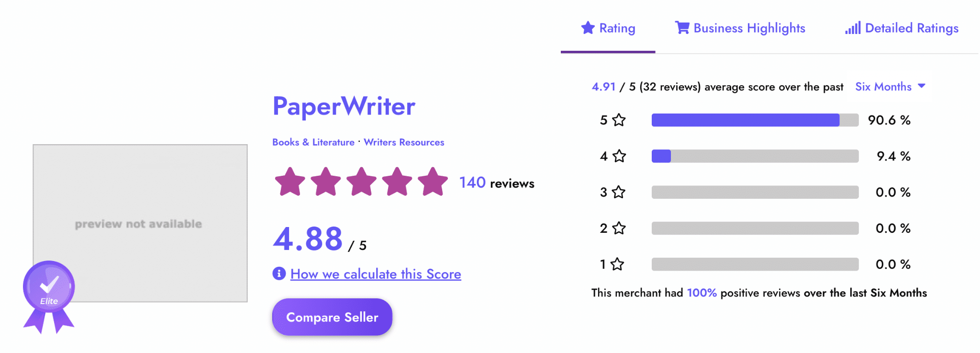Click the fifth magenta rating star
980x353 pixels.
tap(433, 182)
